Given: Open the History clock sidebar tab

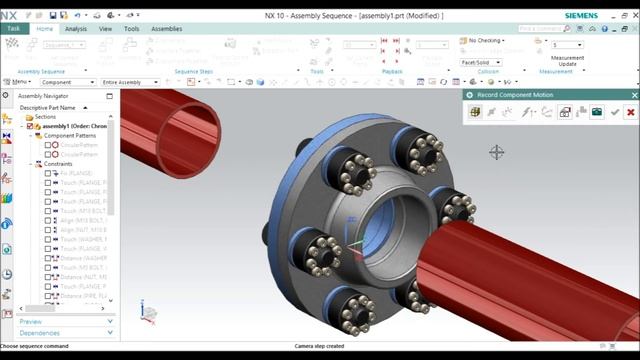Looking at the screenshot, I should [7, 274].
